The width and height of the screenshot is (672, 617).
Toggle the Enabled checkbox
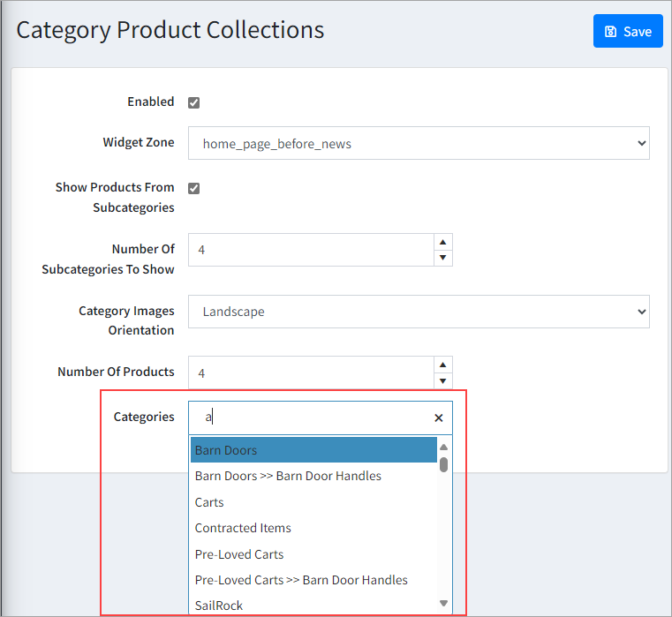coord(194,102)
